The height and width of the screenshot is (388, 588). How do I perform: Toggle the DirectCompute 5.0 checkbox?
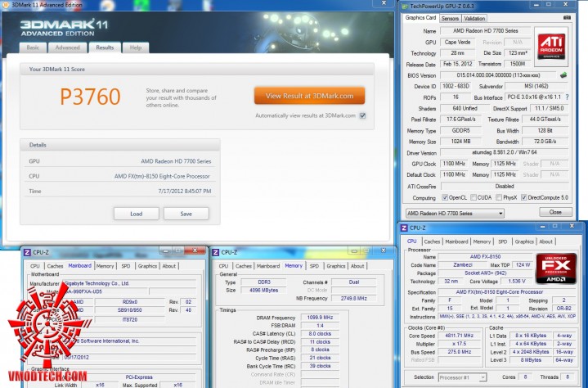[524, 197]
